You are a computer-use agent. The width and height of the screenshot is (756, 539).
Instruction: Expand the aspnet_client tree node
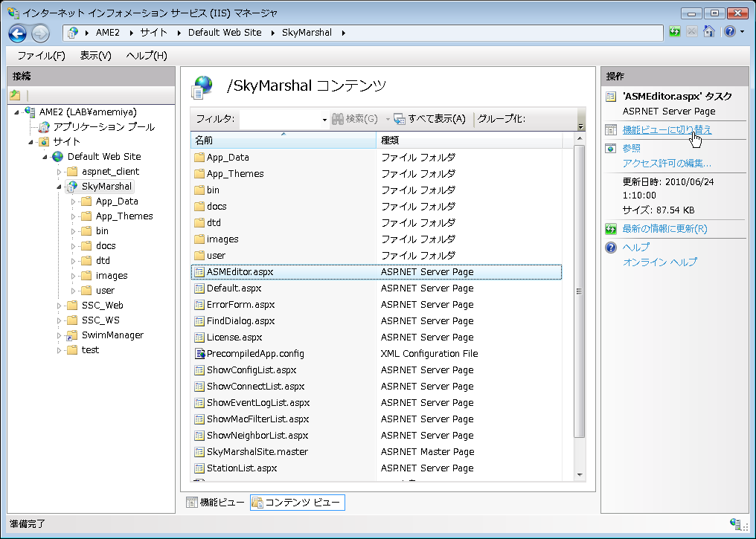pos(59,172)
